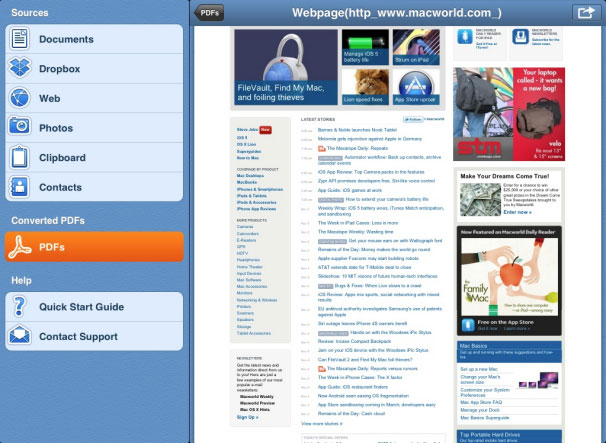Tap the share/export icon in title bar
This screenshot has height=443, width=606.
click(x=586, y=13)
